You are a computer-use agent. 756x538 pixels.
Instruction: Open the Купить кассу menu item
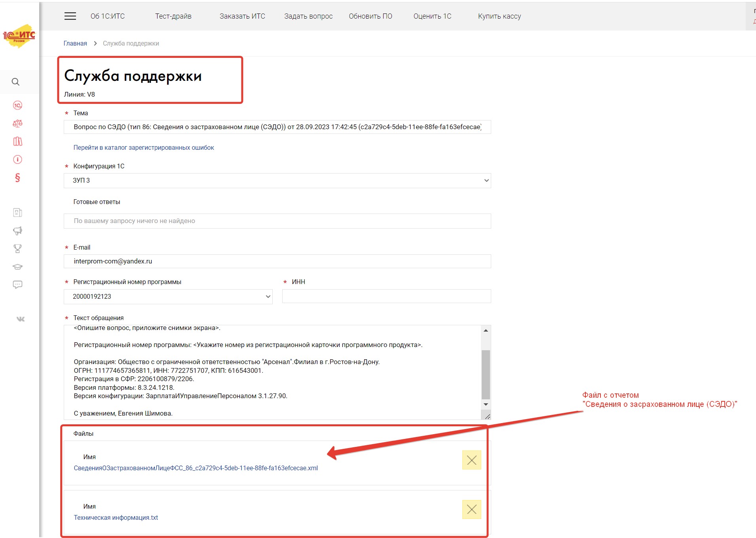pyautogui.click(x=500, y=16)
